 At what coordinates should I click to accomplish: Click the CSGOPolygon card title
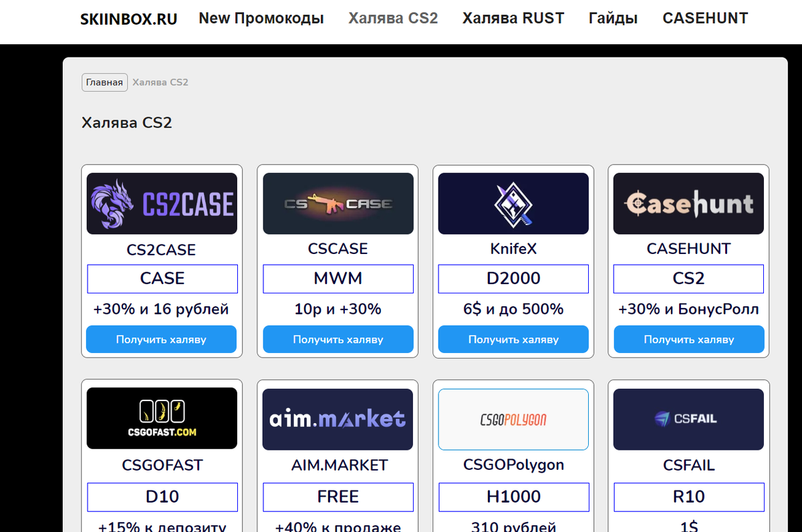[x=513, y=465]
